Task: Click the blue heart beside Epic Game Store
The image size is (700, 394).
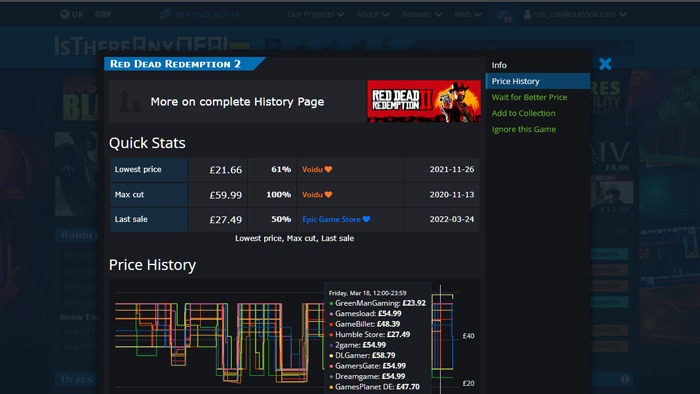Action: coord(367,220)
